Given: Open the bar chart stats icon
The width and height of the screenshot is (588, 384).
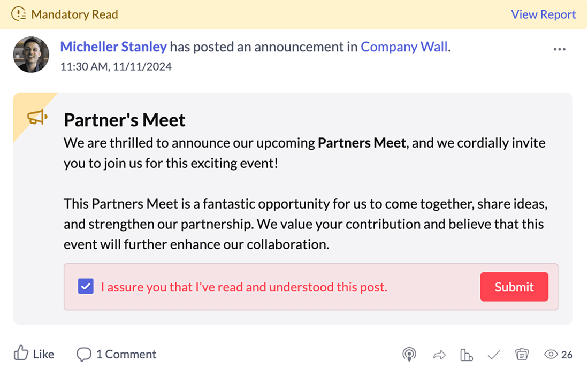Looking at the screenshot, I should (467, 355).
